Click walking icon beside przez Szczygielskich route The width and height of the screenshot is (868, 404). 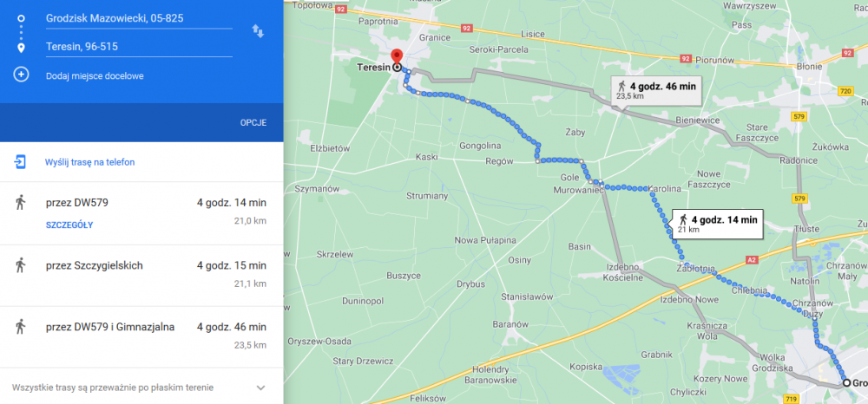point(21,265)
